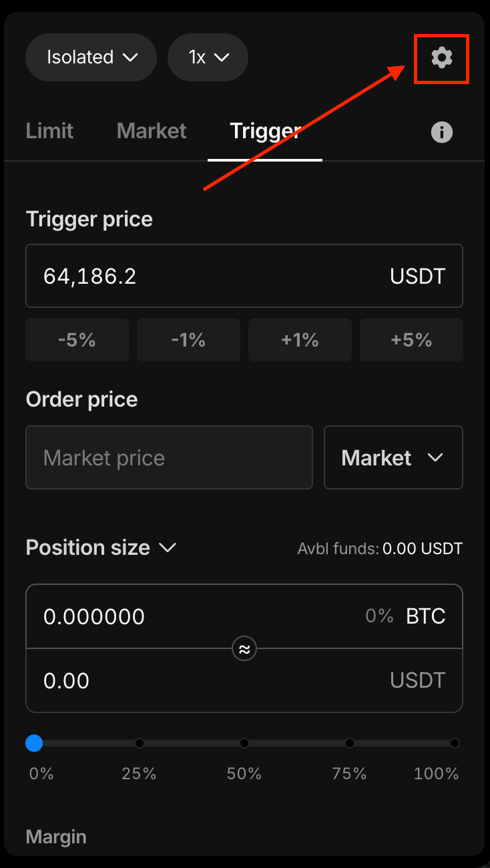
Task: Open the Isolated margin mode dropdown
Action: (91, 57)
